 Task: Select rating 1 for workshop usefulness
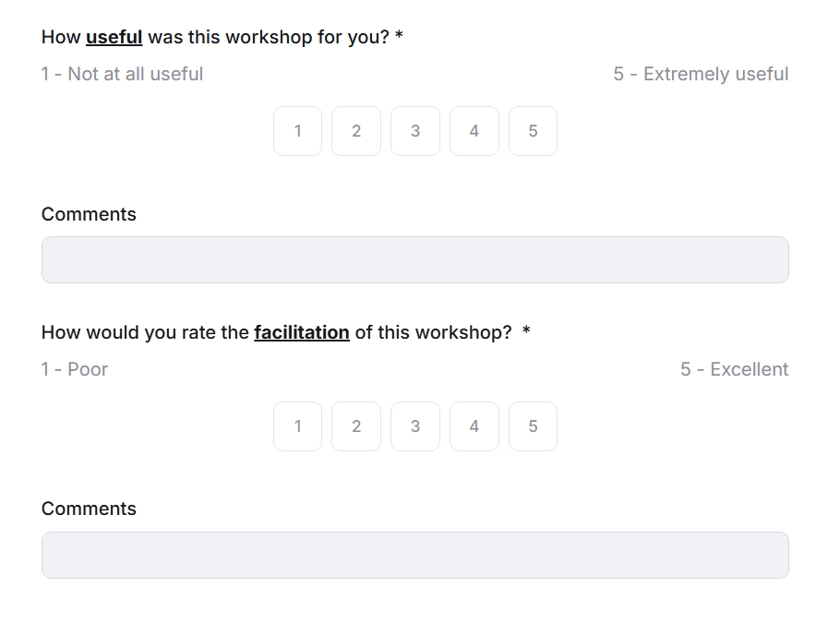tap(297, 131)
